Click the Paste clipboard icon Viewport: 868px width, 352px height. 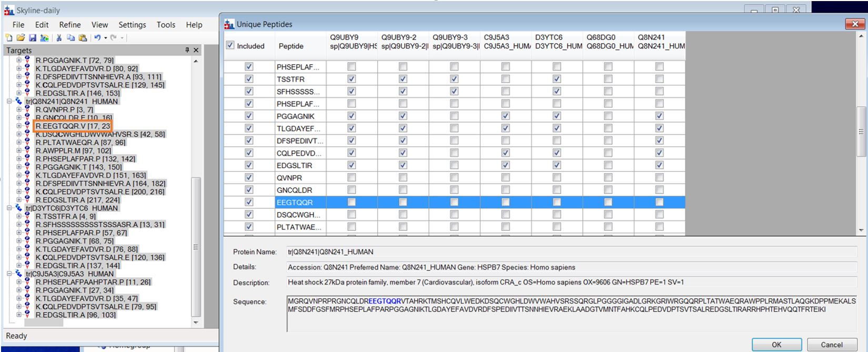coord(83,38)
